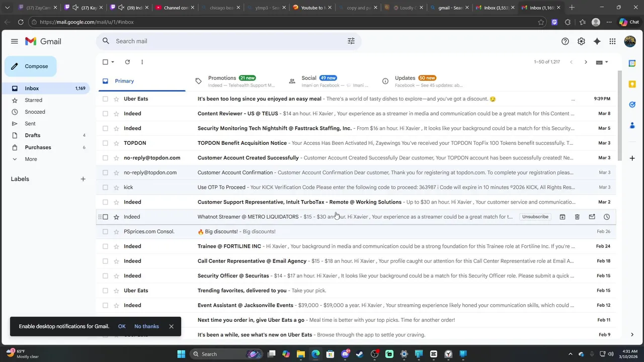Open Windows Start menu

(x=181, y=354)
